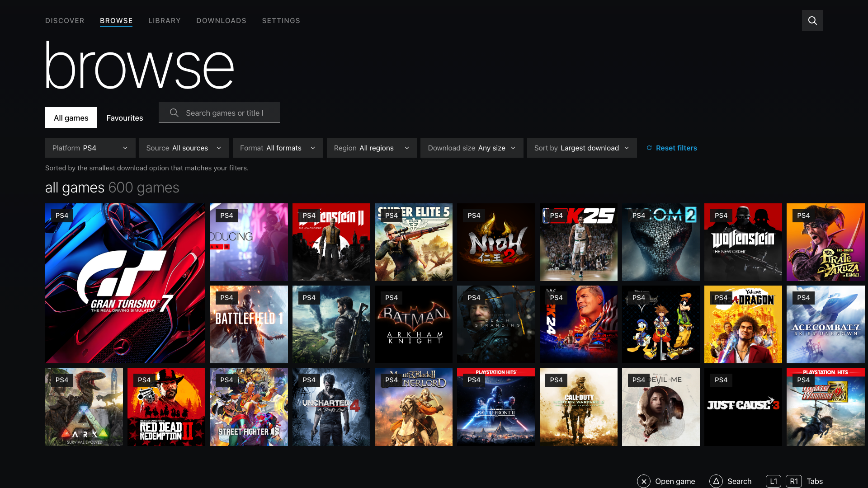This screenshot has height=488, width=868.
Task: Select Call of Duty Modern Warfare 2 cover
Action: pyautogui.click(x=579, y=407)
